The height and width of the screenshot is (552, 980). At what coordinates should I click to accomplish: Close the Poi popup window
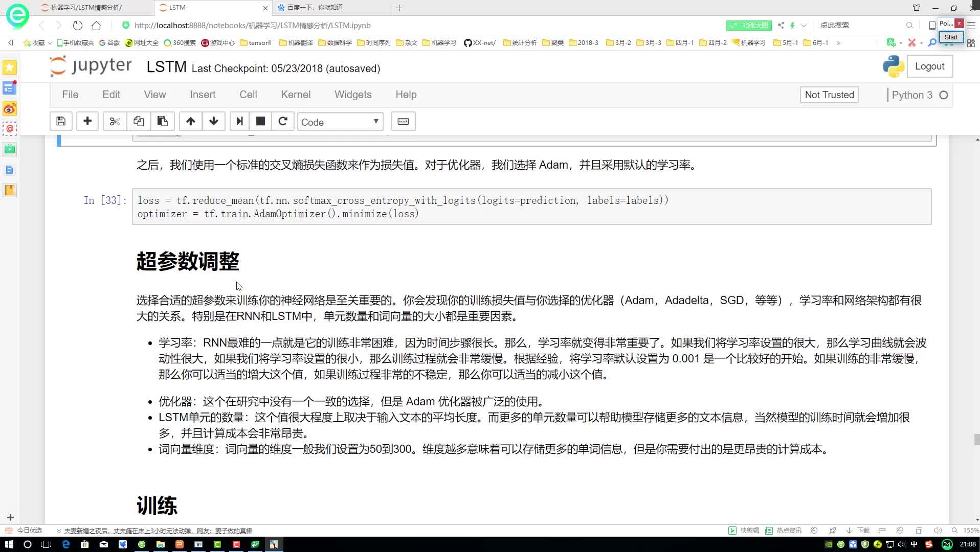click(x=960, y=23)
